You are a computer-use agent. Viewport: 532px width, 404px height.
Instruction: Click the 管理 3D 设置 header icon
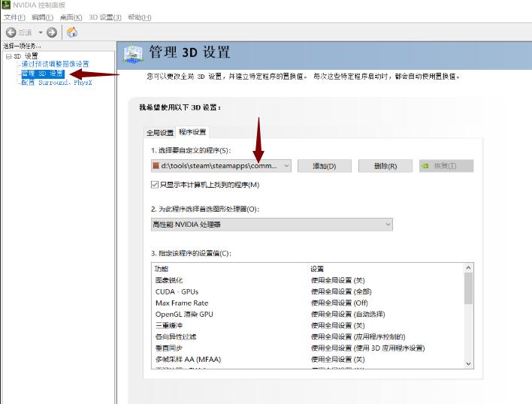(133, 53)
